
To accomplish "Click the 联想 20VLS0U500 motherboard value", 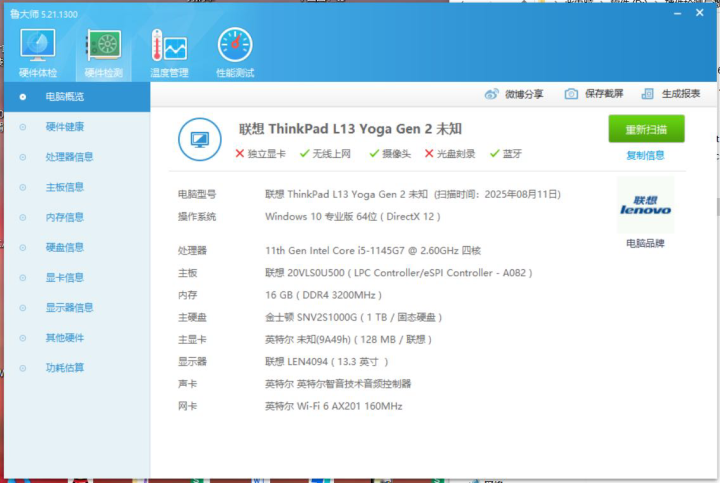I will pos(398,273).
